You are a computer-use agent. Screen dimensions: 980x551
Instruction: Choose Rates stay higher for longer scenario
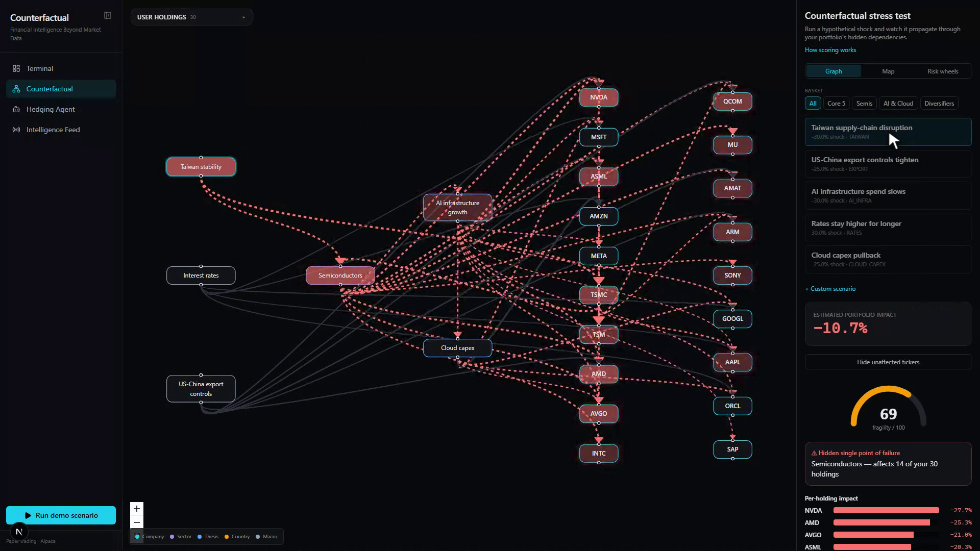(x=888, y=228)
